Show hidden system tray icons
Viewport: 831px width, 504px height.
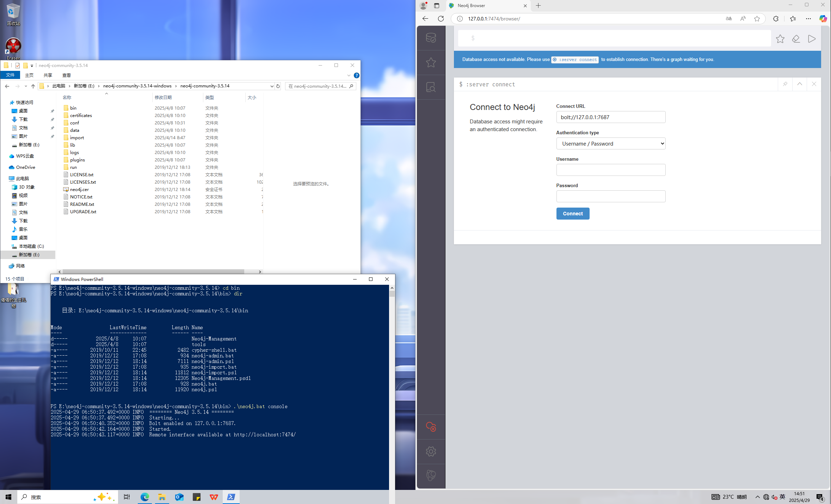click(757, 497)
